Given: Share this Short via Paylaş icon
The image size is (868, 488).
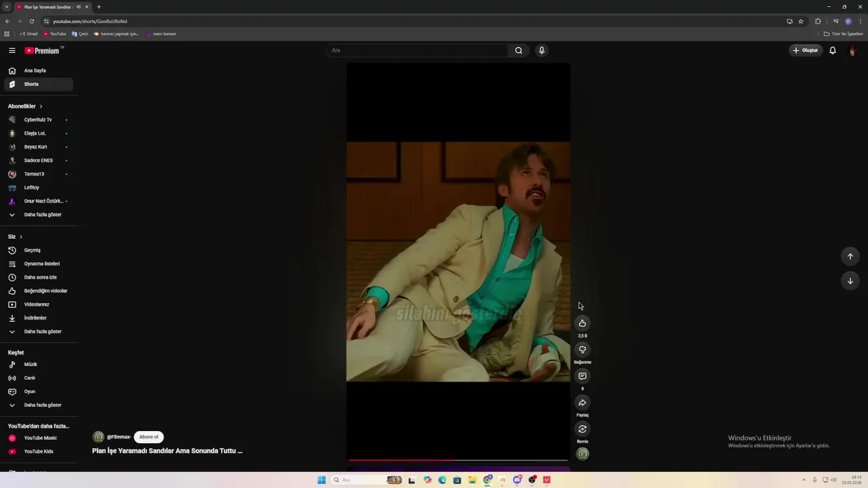Looking at the screenshot, I should coord(583,403).
